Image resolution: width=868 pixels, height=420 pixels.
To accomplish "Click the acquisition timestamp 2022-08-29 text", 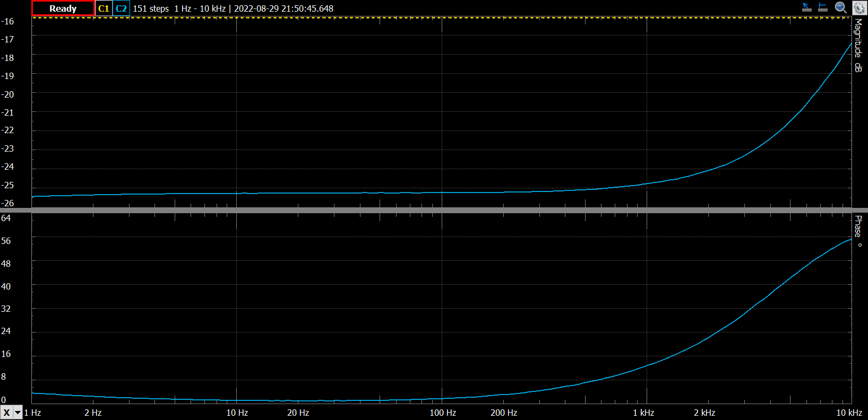I will pyautogui.click(x=283, y=8).
